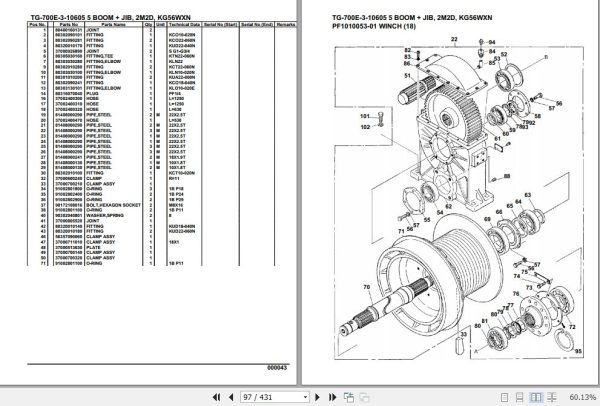Screen dimensions: 600x406
Task: Click callout 95 near the snap ring
Action: click(578, 351)
